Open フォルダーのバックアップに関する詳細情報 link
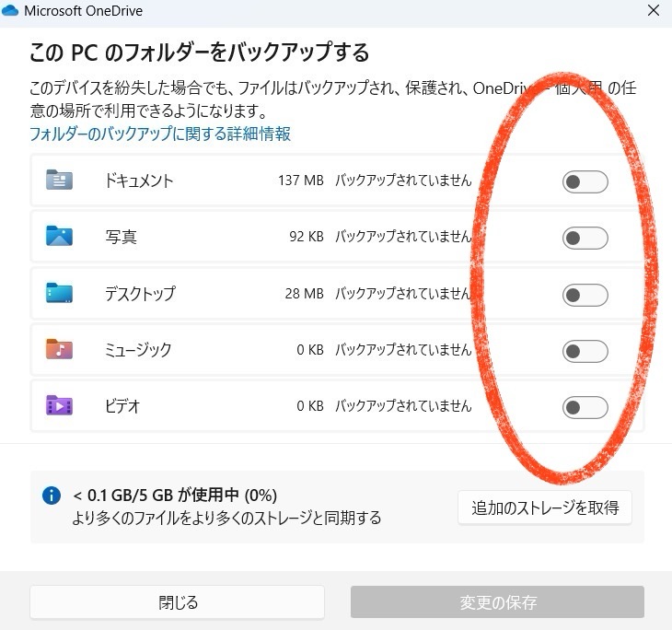The image size is (672, 630). pos(160,134)
